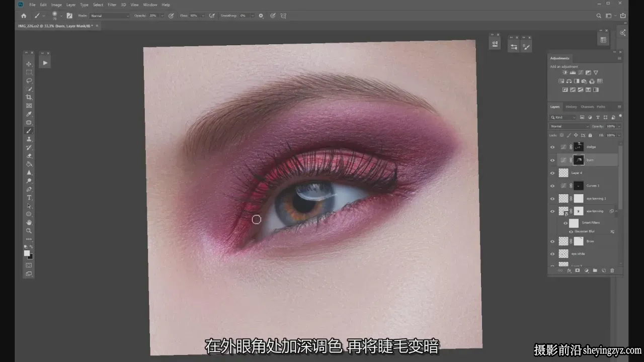Select the Eraser tool
644x362 pixels.
click(x=29, y=156)
